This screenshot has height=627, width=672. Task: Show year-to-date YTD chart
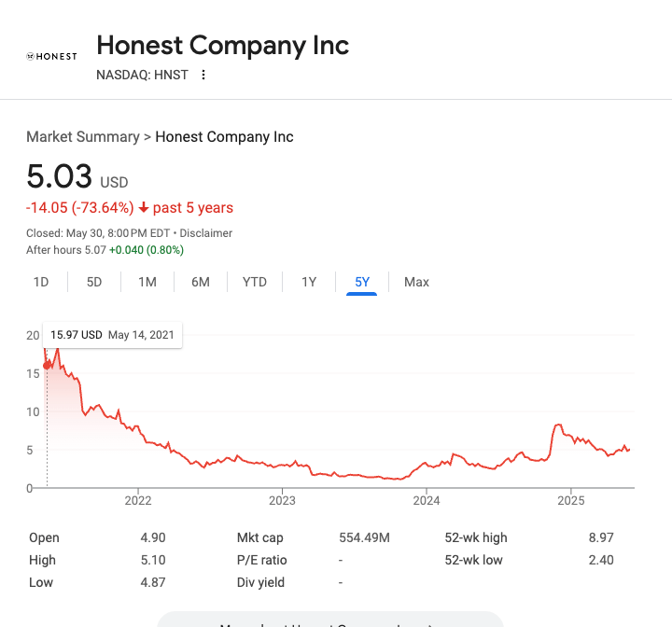coord(255,282)
